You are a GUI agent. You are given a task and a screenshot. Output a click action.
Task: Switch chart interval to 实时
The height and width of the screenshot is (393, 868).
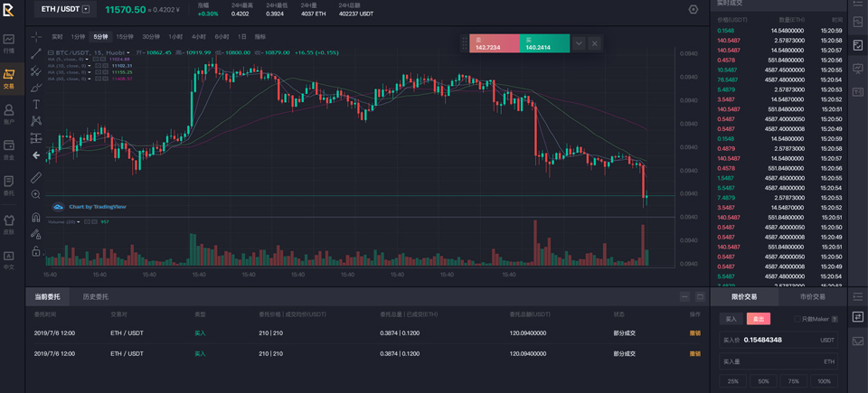57,36
